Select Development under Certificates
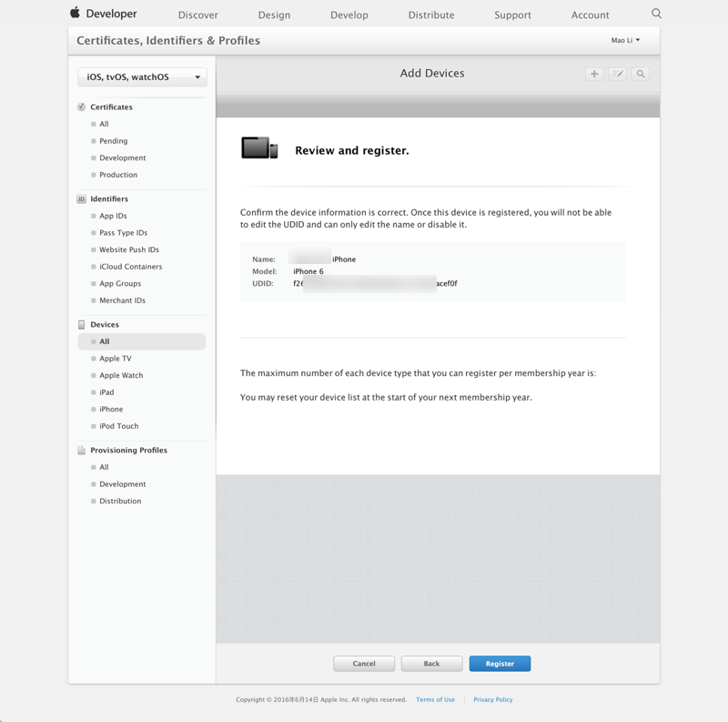Image resolution: width=728 pixels, height=722 pixels. 123,158
